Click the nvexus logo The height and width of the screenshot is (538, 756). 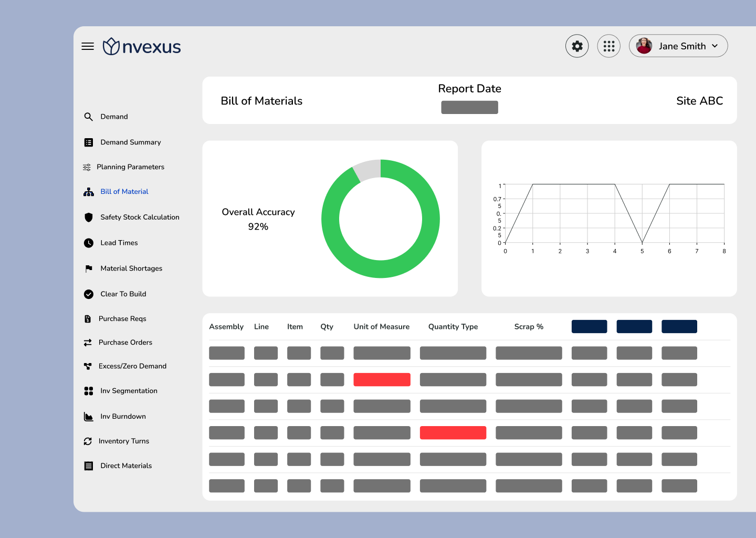coord(142,46)
